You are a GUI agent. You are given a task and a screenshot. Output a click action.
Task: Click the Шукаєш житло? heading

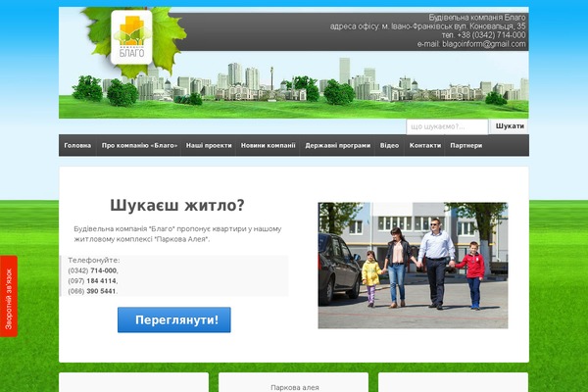pyautogui.click(x=177, y=205)
